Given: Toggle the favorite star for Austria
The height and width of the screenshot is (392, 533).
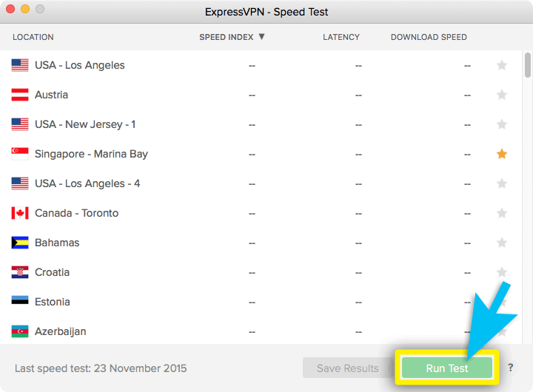Looking at the screenshot, I should point(502,95).
